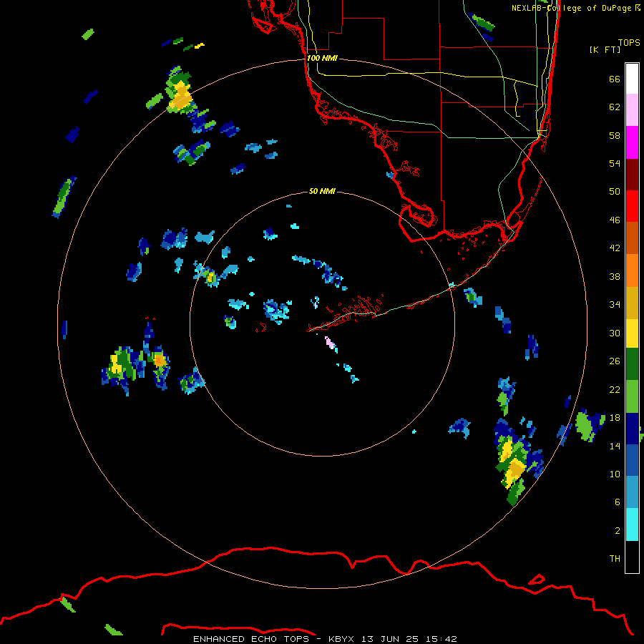Click the black TH swatch in the legend
Screen dimensions: 644x644
632,557
